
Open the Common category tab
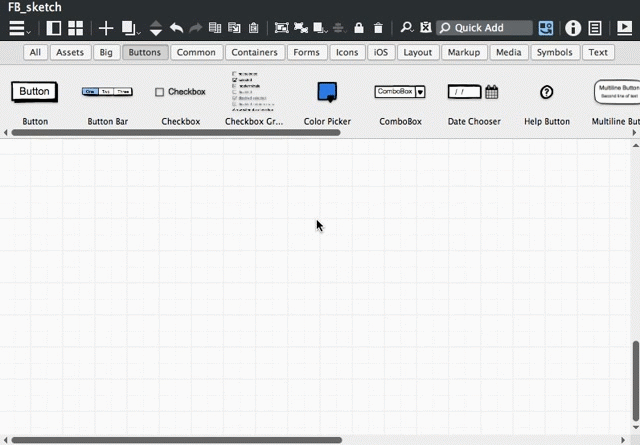click(196, 52)
